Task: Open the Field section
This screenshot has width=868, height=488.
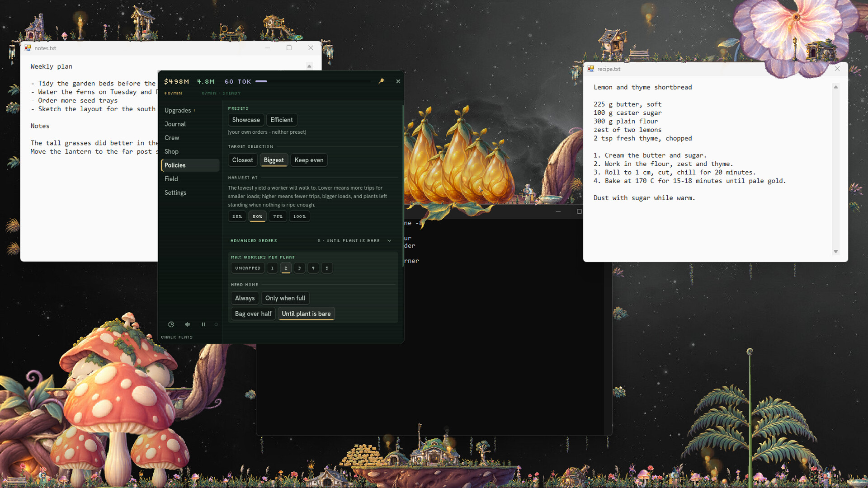Action: 190,179
